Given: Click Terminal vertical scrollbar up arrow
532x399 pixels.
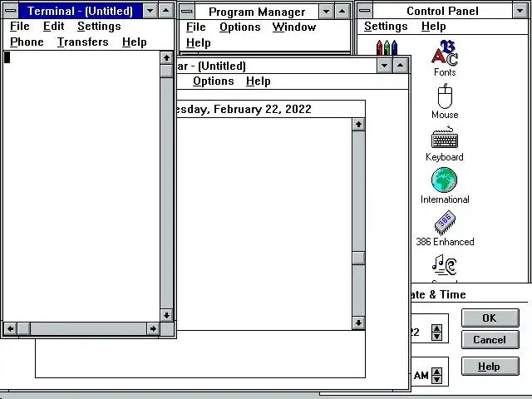Looking at the screenshot, I should tap(166, 57).
